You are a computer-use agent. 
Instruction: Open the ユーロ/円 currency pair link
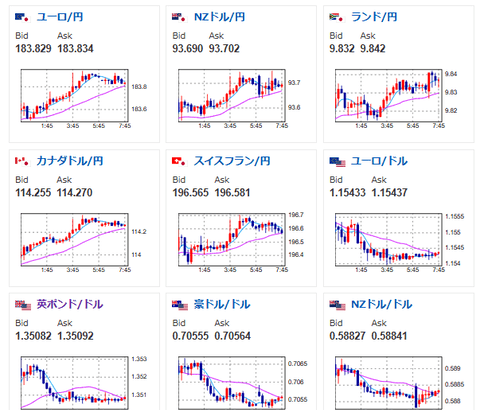[x=60, y=17]
